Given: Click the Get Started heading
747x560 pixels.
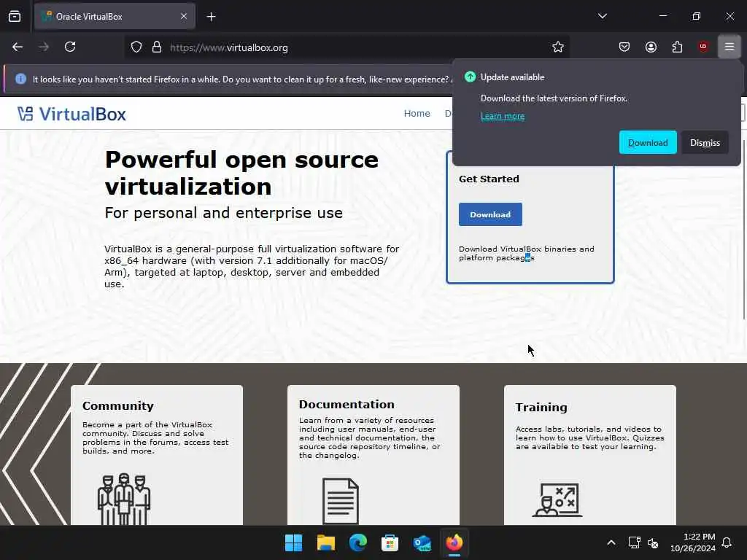Looking at the screenshot, I should coord(489,179).
